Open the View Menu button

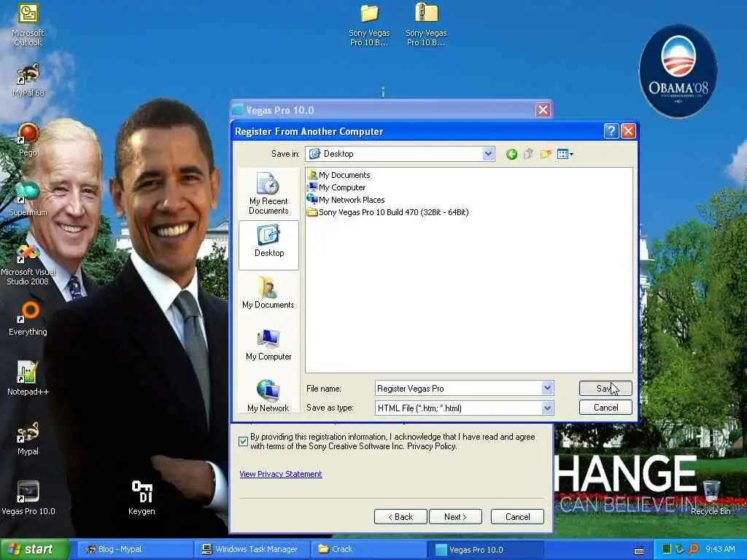565,154
